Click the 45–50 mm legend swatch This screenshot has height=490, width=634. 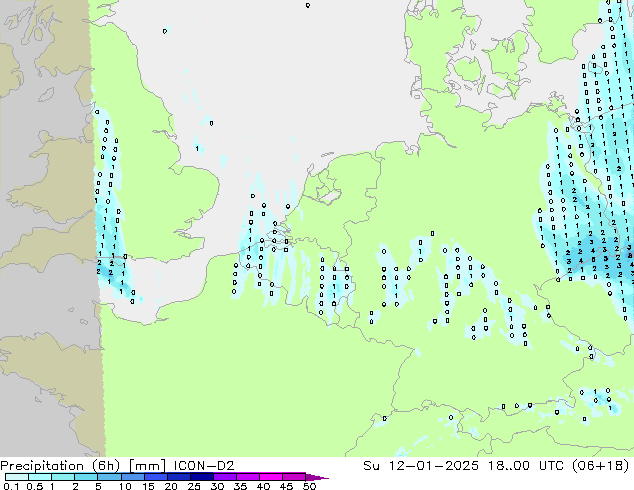pyautogui.click(x=294, y=477)
